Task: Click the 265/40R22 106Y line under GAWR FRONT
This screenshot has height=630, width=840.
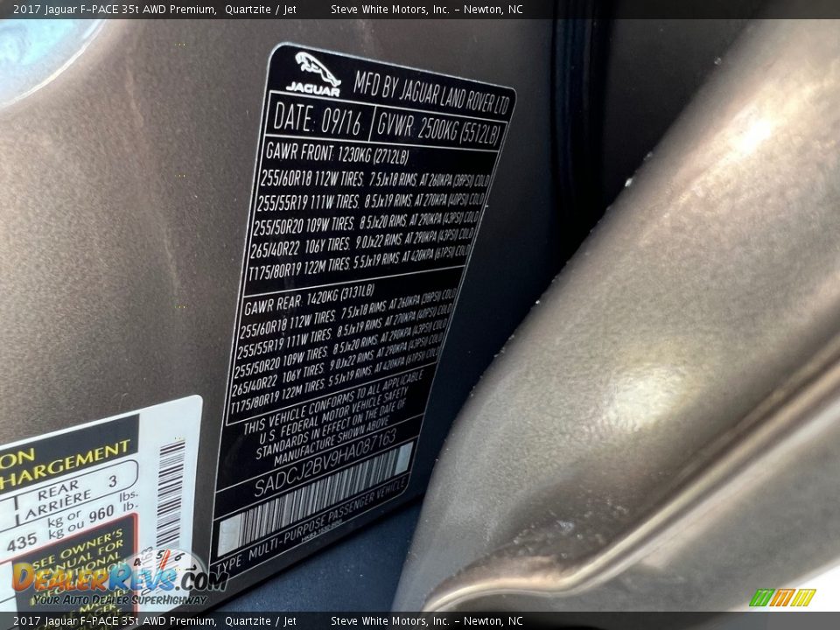Action: (x=361, y=245)
